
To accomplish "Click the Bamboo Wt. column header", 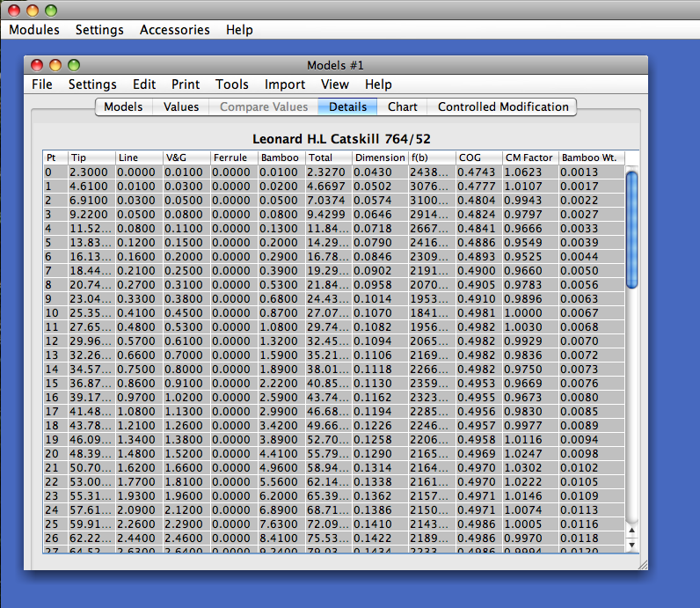I will (x=592, y=157).
